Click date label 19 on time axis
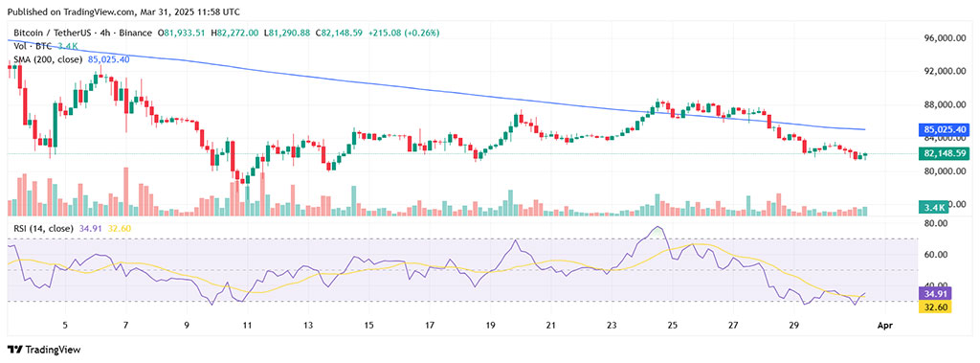This screenshot has height=363, width=980. point(490,326)
